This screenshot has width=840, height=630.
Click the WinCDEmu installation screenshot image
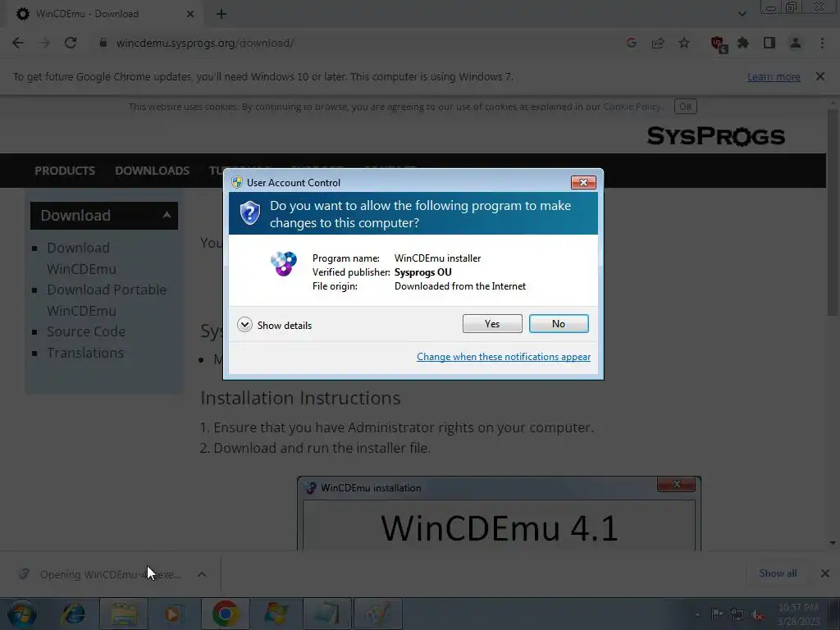tap(499, 514)
